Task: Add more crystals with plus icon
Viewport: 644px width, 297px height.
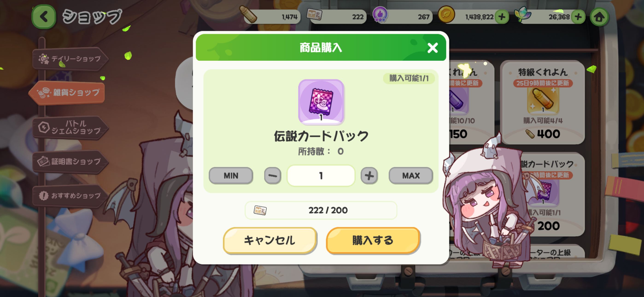Action: [x=578, y=17]
